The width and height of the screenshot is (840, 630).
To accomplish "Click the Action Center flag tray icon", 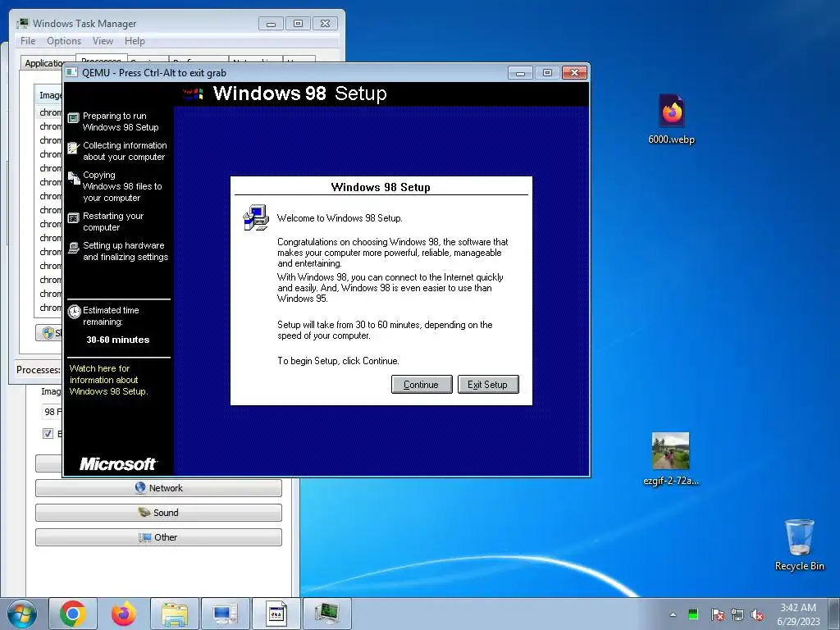I will (717, 614).
